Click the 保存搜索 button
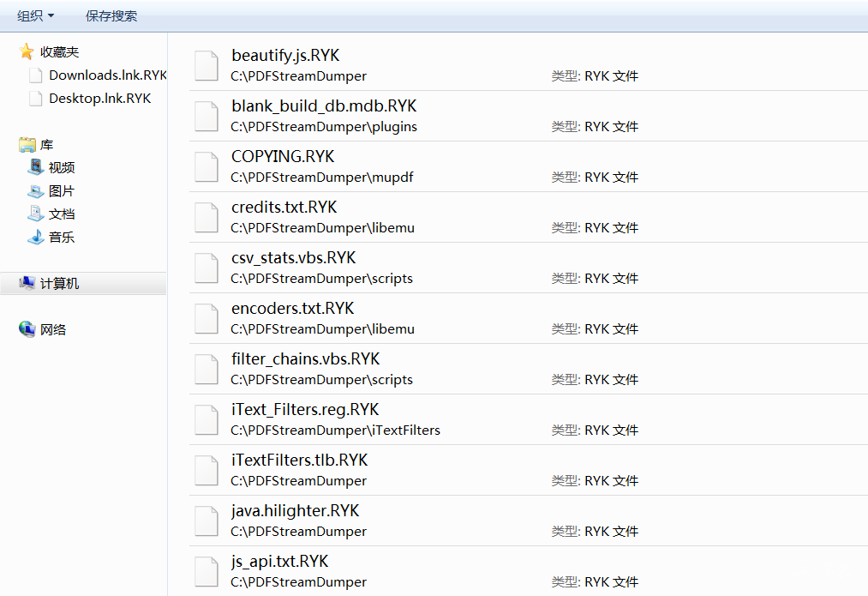Screen dimensions: 868x596 [x=111, y=16]
